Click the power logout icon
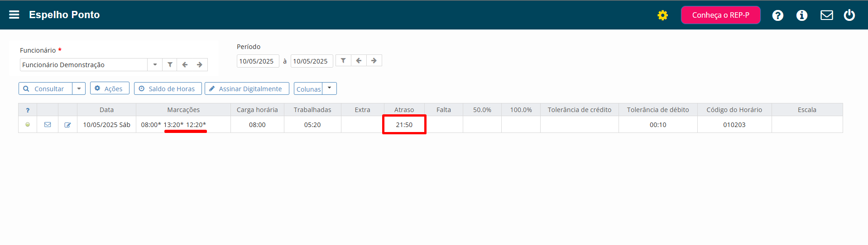Image resolution: width=868 pixels, height=245 pixels. 849,15
